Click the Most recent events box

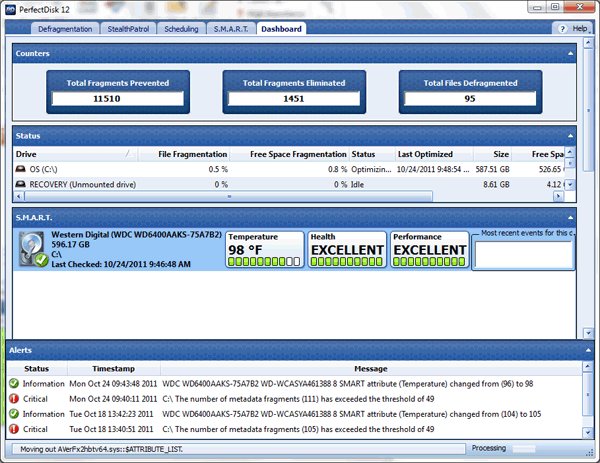[x=523, y=254]
